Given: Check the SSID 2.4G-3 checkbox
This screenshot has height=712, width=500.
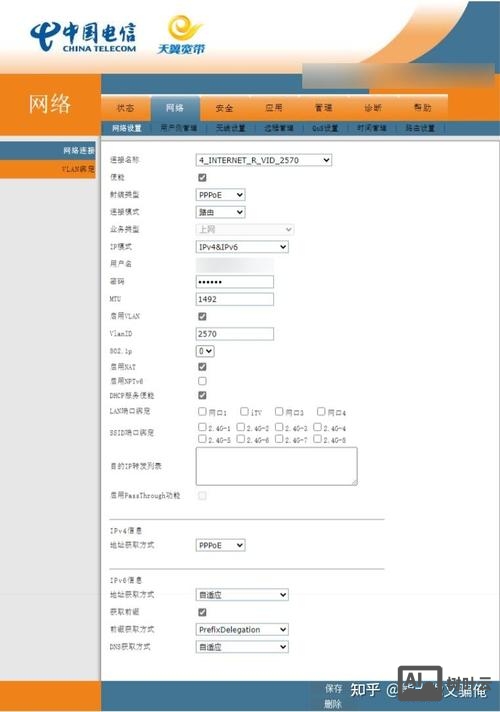Looking at the screenshot, I should 279,427.
